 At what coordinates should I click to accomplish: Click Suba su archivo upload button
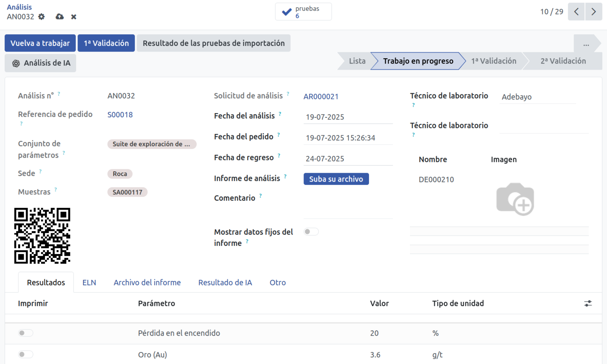pos(336,179)
